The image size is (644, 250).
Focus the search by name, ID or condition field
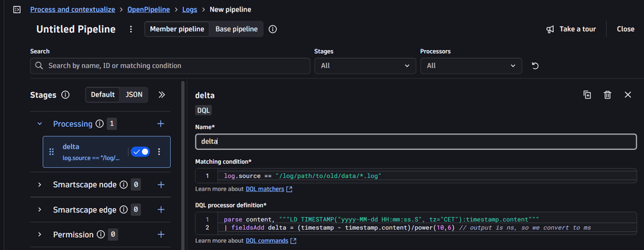[170, 66]
